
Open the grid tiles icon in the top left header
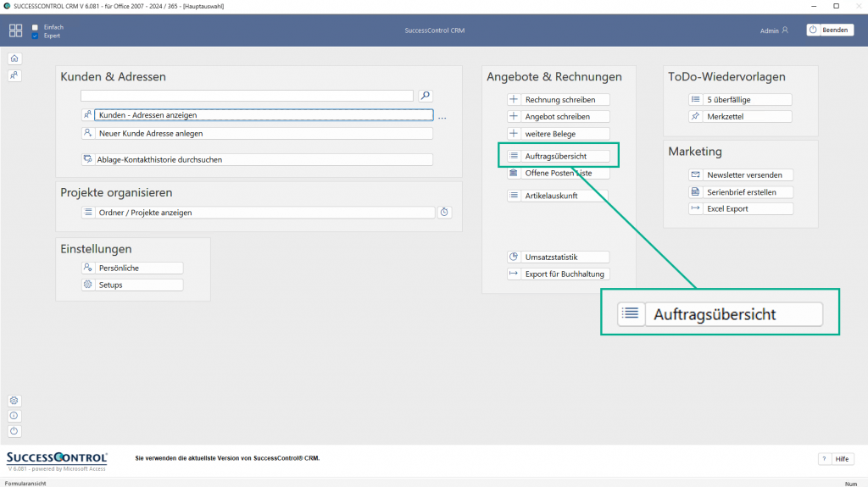[x=16, y=30]
